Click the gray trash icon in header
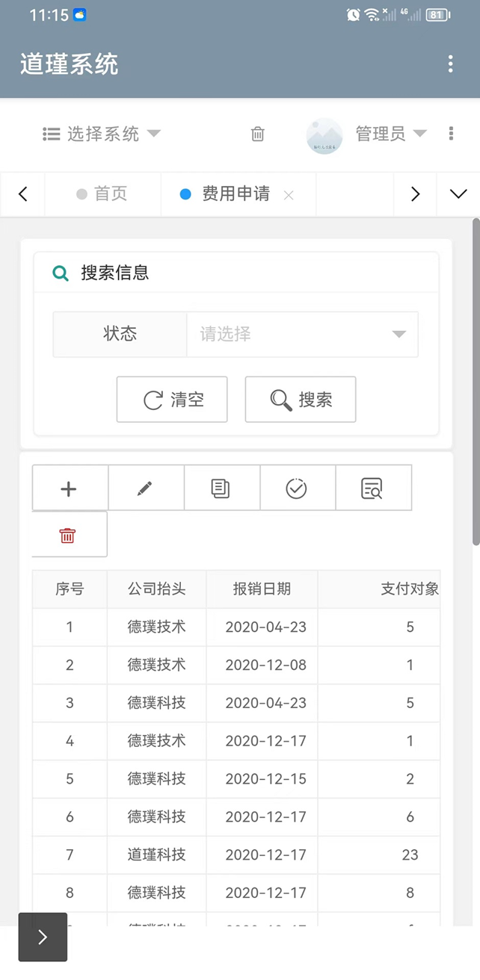 point(257,134)
